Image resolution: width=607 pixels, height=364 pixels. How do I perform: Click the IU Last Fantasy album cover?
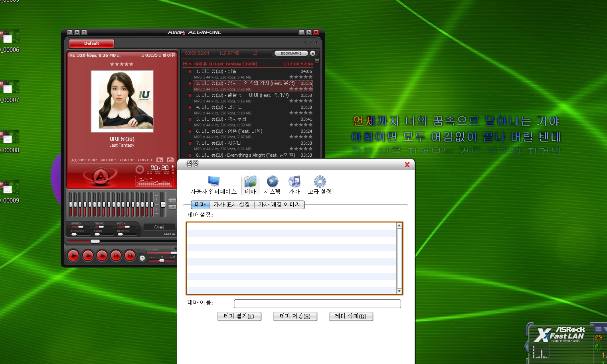[x=122, y=101]
